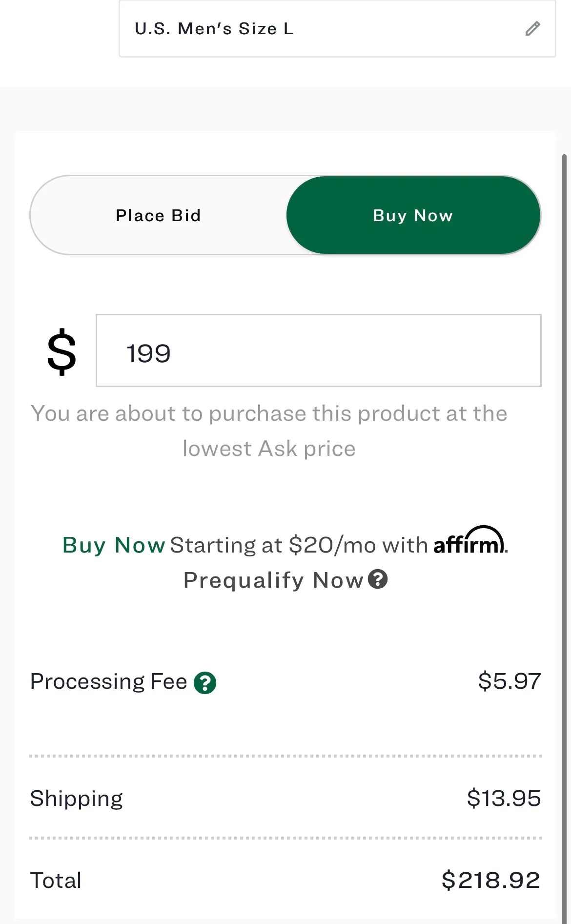The image size is (571, 924).
Task: Click the green Buy Now Affirm link
Action: coord(114,545)
